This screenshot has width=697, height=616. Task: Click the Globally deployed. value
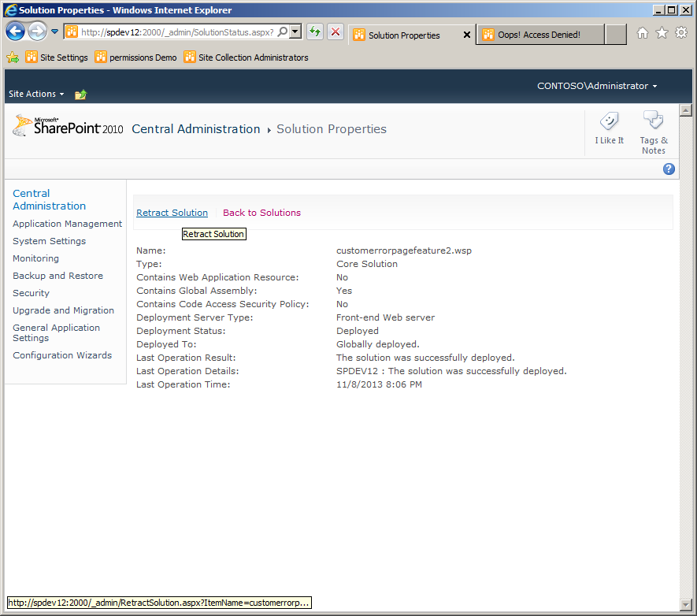pyautogui.click(x=378, y=344)
